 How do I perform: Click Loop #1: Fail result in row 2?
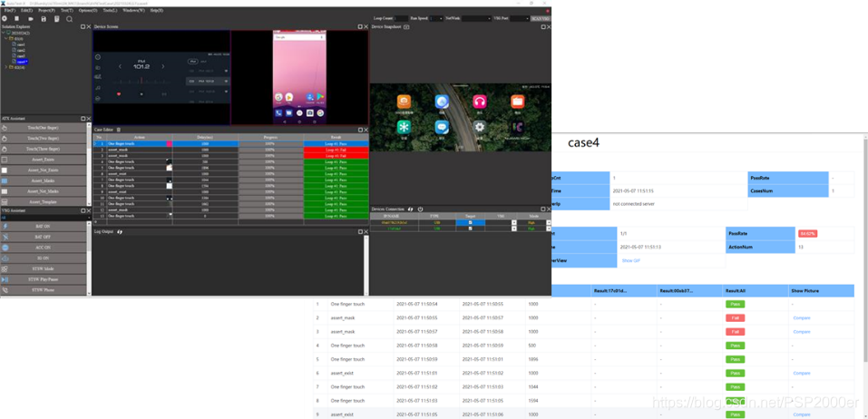[336, 150]
